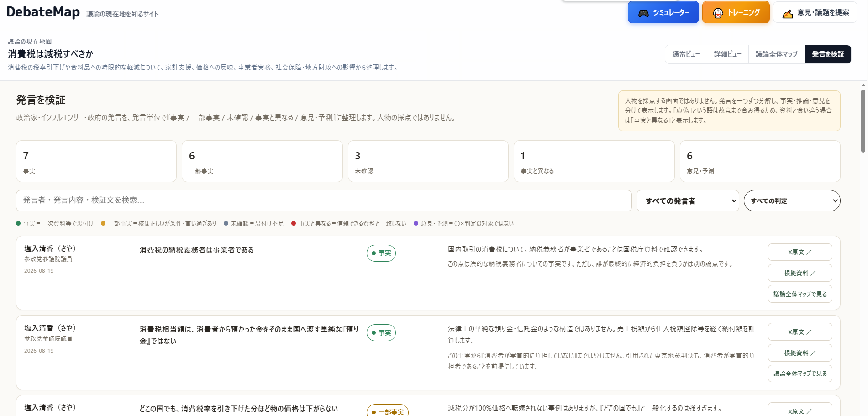Click 一部事実 badge on 価格は下がらない statement
The width and height of the screenshot is (868, 416).
click(x=388, y=411)
